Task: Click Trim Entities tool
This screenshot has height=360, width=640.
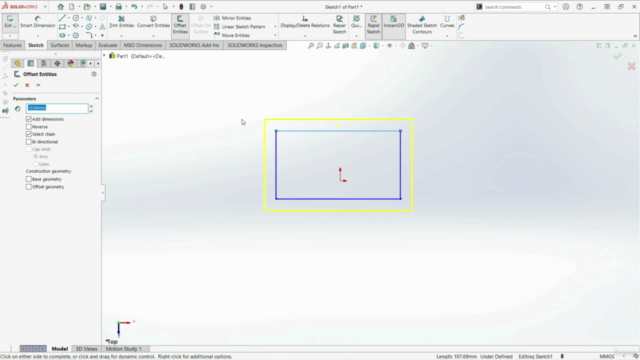Action: pos(122,22)
